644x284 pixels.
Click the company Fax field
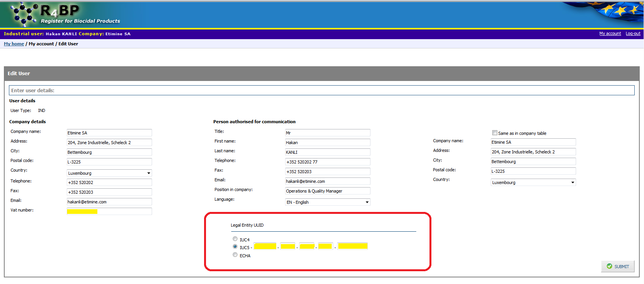[x=109, y=192]
